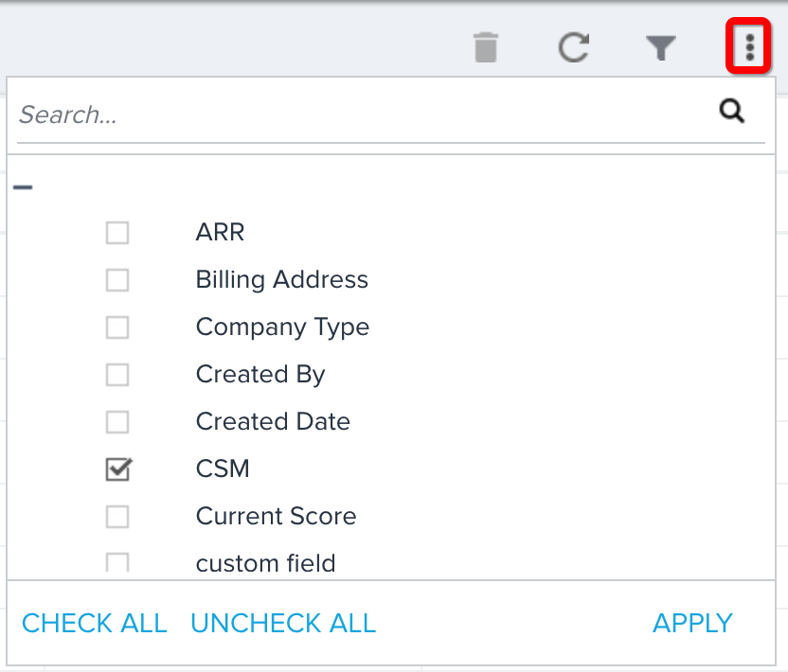Click the search magnifier icon
The width and height of the screenshot is (788, 672).
(732, 113)
